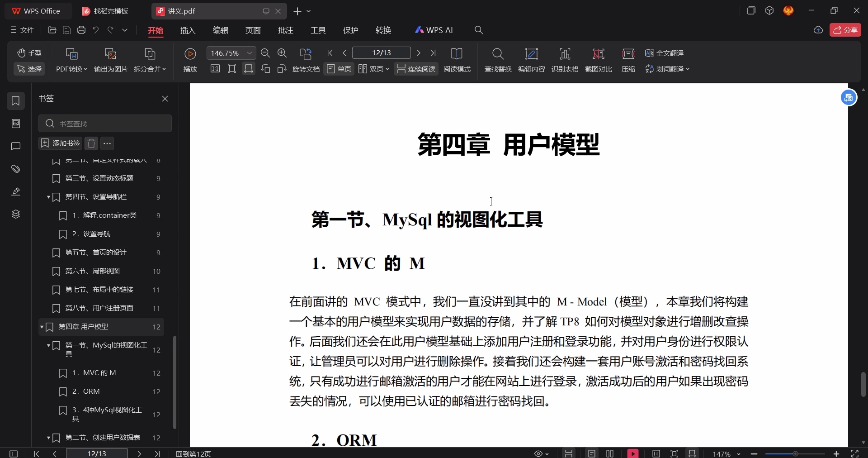The width and height of the screenshot is (868, 458).
Task: Switch to the 批注 ribbon tab
Action: [285, 30]
